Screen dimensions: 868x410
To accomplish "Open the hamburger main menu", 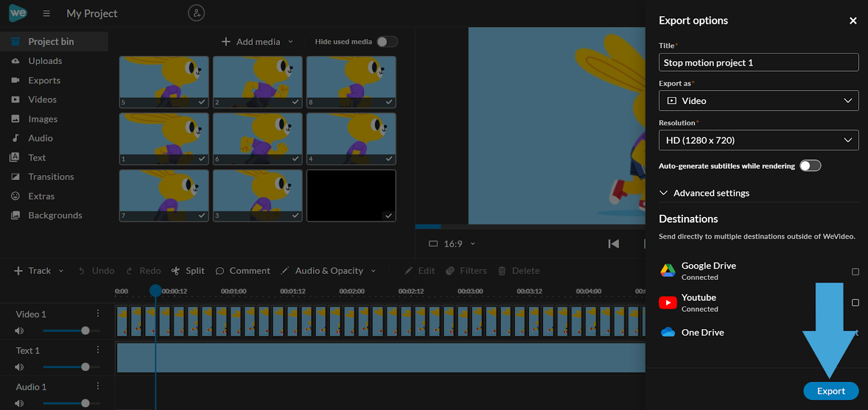I will [47, 14].
